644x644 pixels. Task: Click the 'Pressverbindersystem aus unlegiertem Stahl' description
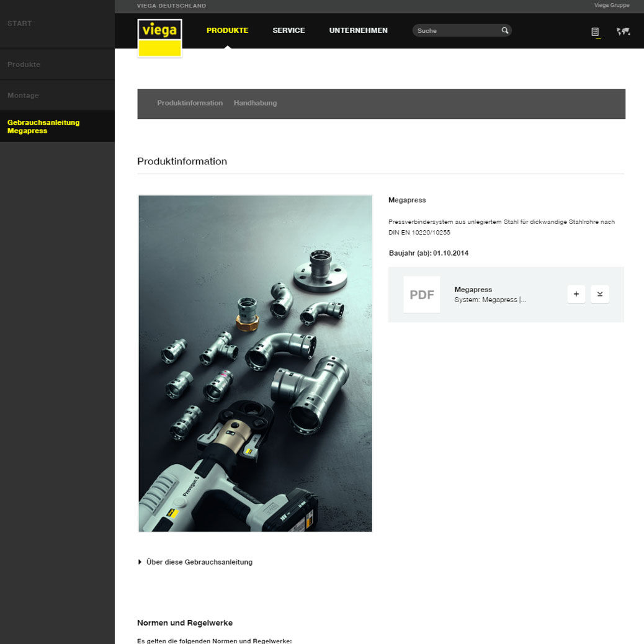501,227
